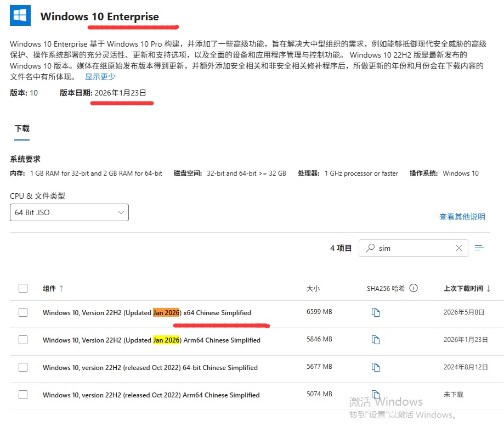This screenshot has height=432, width=504.
Task: Click the 5846 MB size cell
Action: coord(319,339)
